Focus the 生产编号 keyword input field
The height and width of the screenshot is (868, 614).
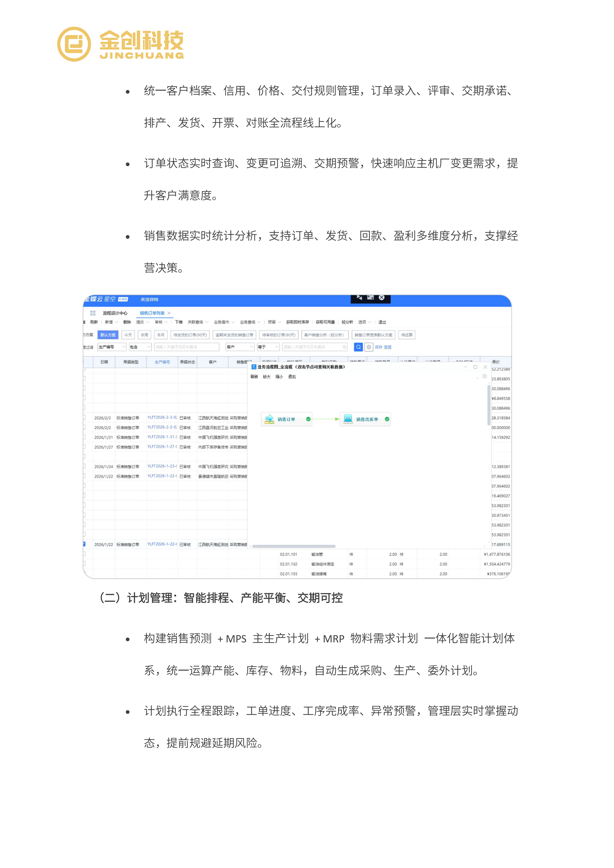click(x=186, y=347)
